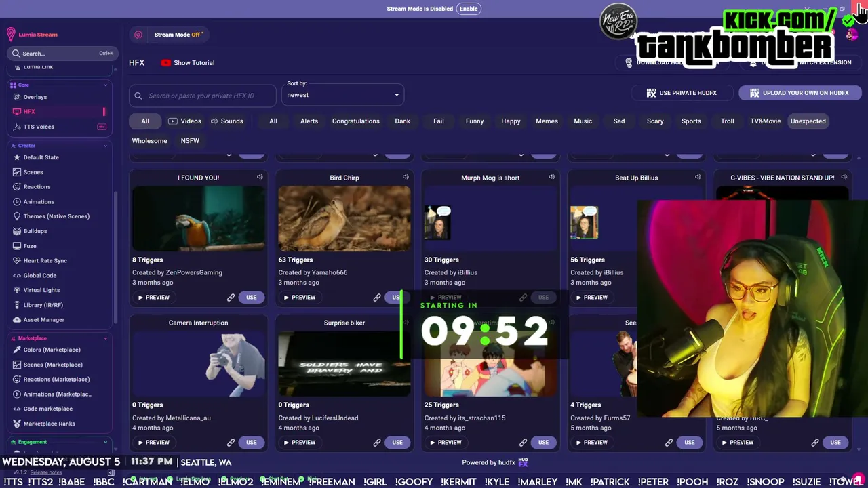The width and height of the screenshot is (868, 488).
Task: Open Animations (Marketplace)
Action: click(x=58, y=394)
